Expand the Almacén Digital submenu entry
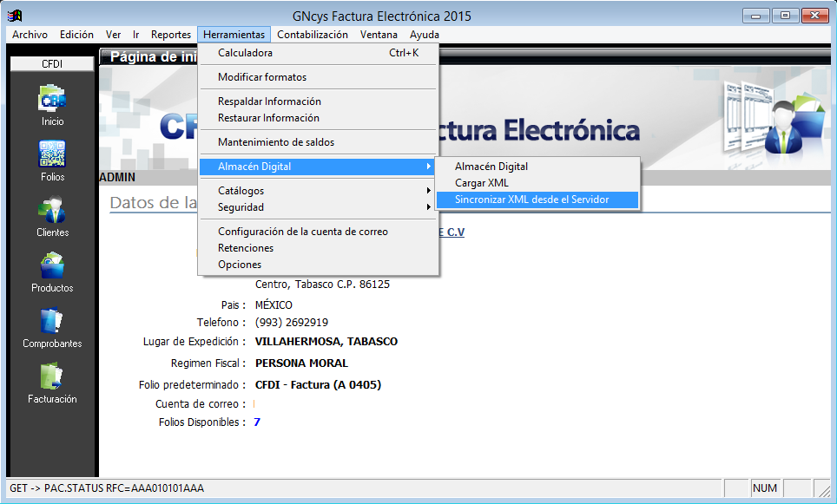837x504 pixels. tap(318, 167)
